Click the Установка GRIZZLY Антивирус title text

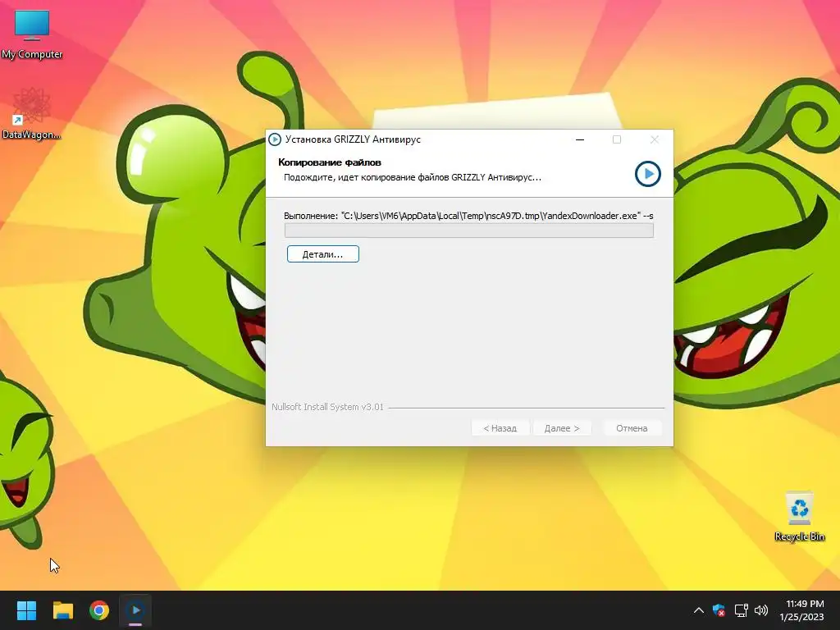(x=353, y=139)
